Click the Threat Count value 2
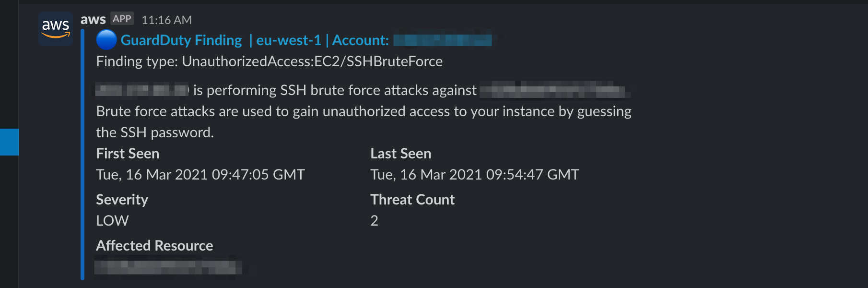The width and height of the screenshot is (868, 288). [x=375, y=221]
